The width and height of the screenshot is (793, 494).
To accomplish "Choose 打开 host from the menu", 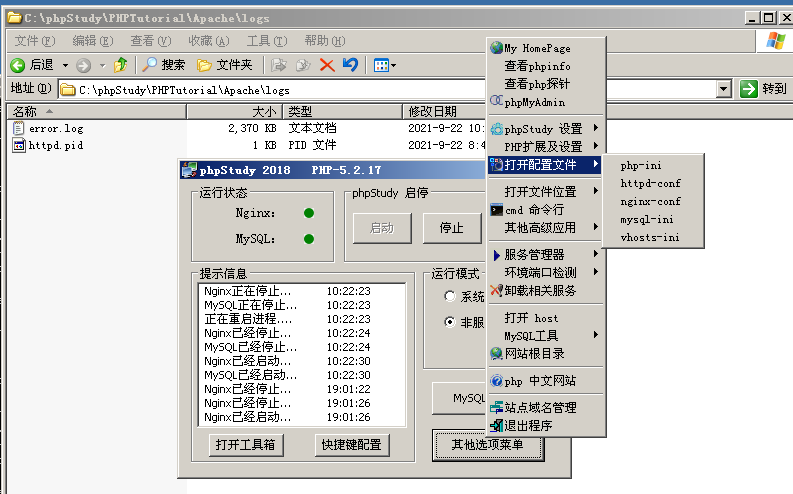I will click(x=546, y=318).
